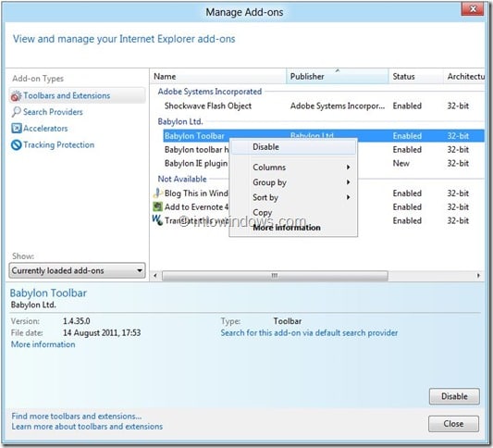Screen dimensions: 493x448
Task: Open the Sort by submenu
Action: click(293, 197)
